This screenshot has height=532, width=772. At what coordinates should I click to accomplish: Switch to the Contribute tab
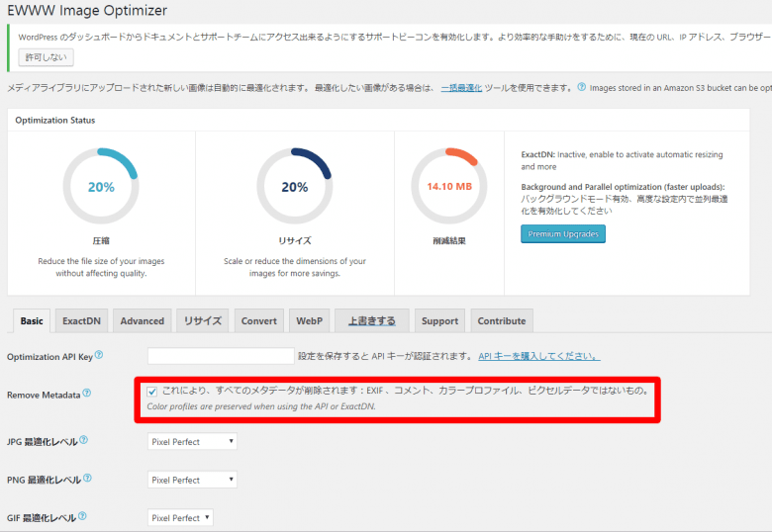click(x=502, y=321)
